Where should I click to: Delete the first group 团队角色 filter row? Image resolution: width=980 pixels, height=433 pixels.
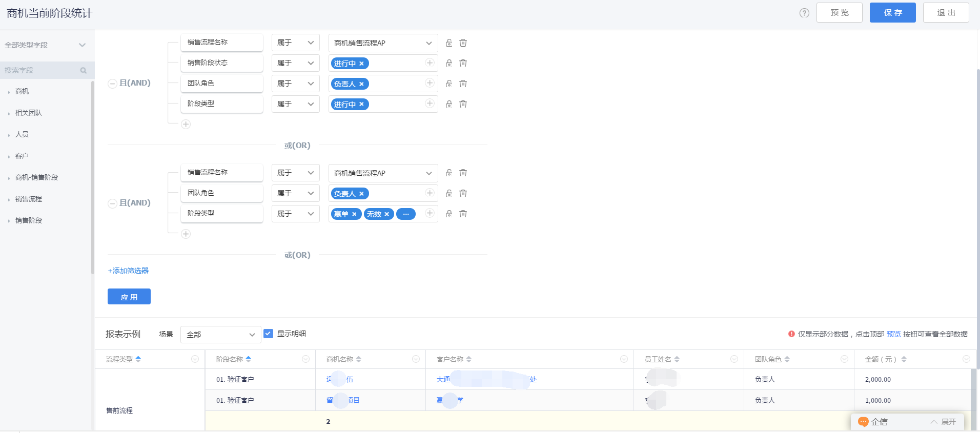[x=463, y=84]
